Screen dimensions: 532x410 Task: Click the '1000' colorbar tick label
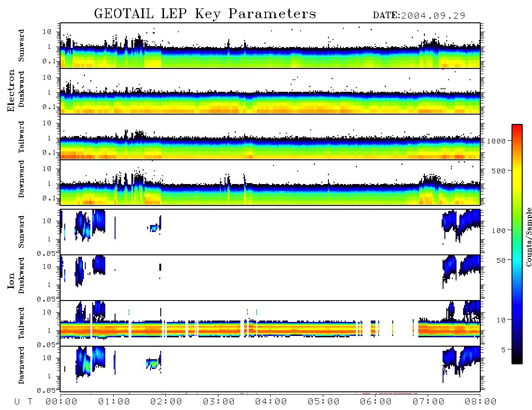[496, 141]
